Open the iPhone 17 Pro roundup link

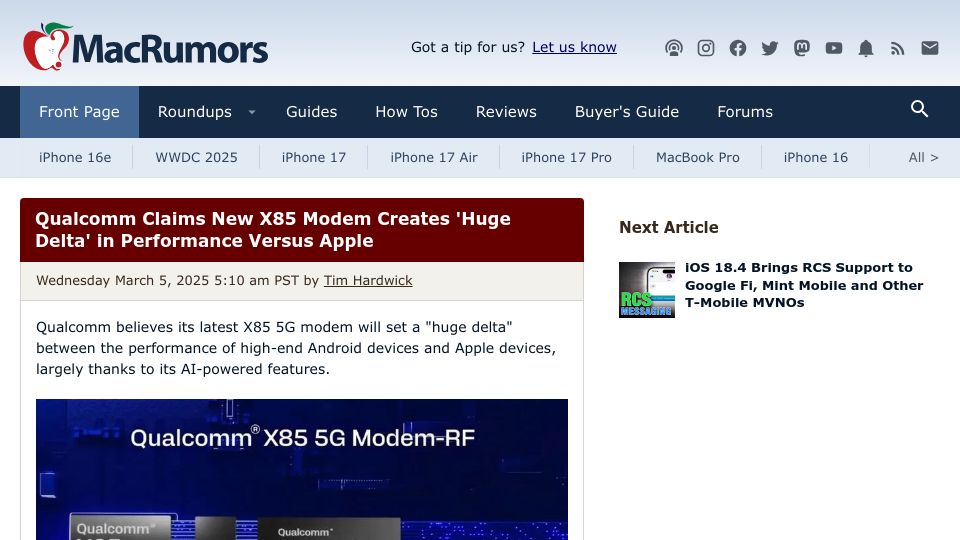[566, 157]
